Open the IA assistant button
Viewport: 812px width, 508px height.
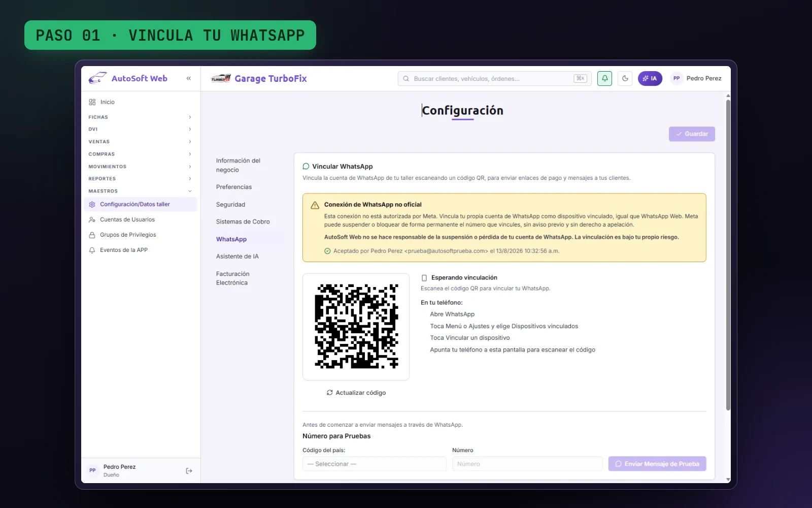pyautogui.click(x=650, y=78)
